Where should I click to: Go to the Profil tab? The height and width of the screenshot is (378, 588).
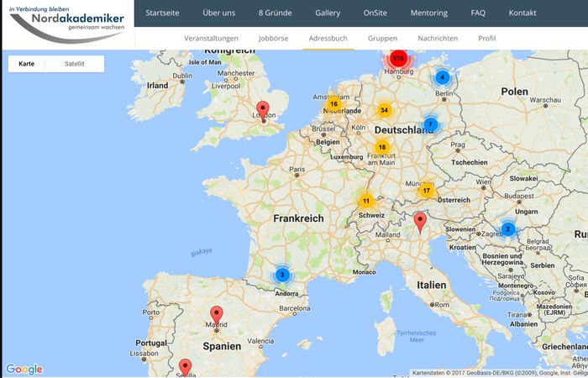coord(486,39)
